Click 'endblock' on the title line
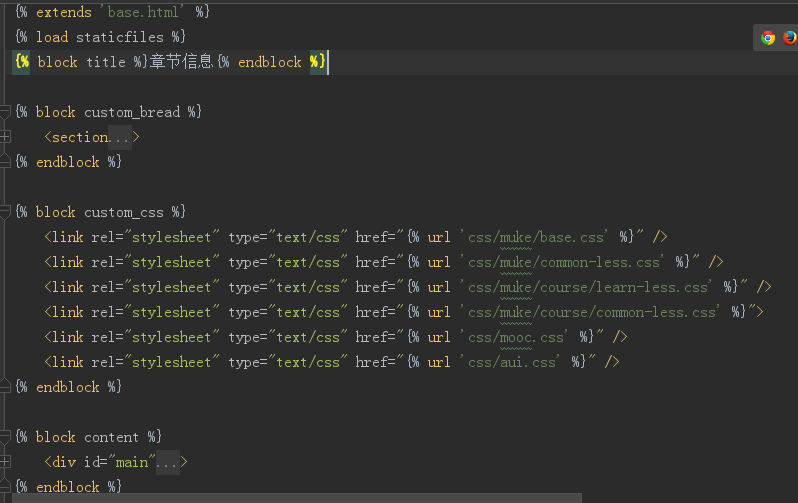 point(270,62)
